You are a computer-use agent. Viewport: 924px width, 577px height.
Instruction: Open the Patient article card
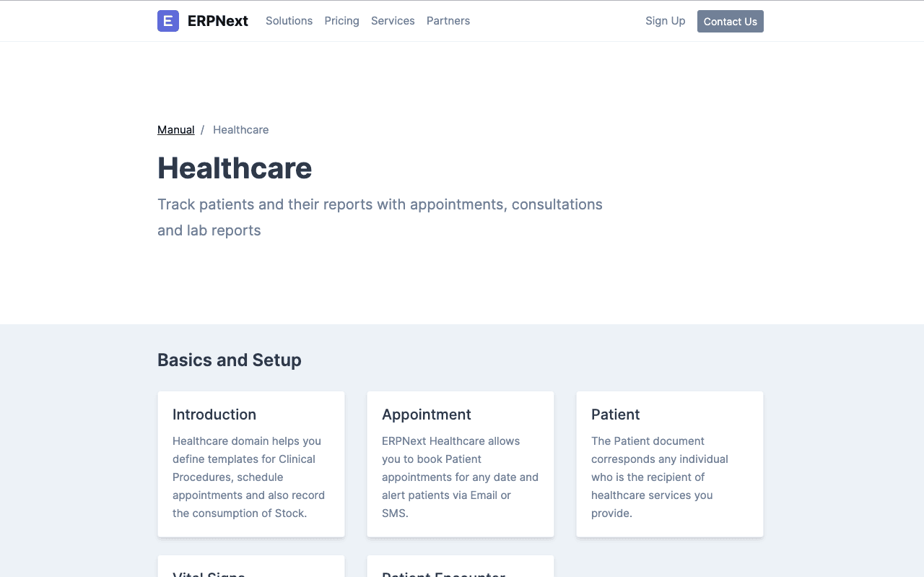(669, 464)
